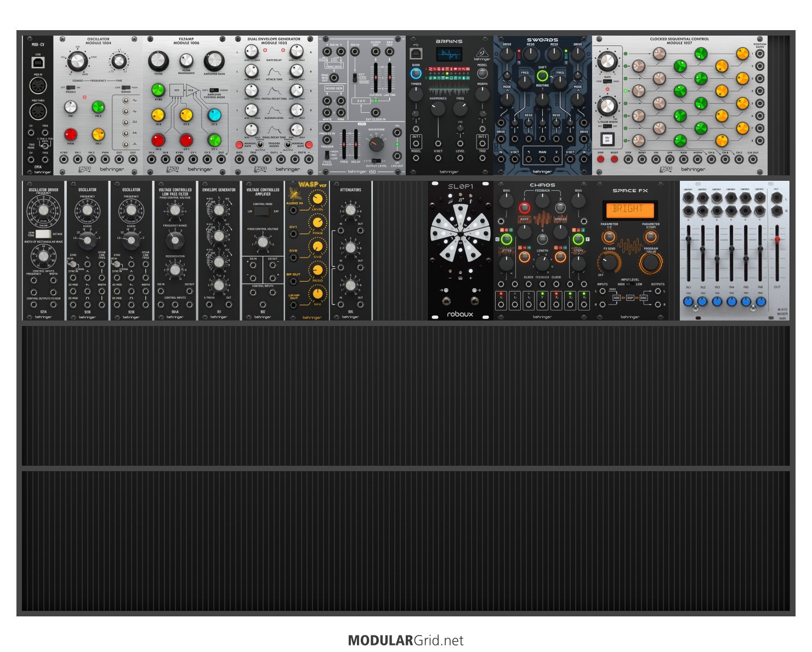Screen dimensions: 812x652
Task: Click the 'DUAL ENVELOPE GENERATOR MODULE 1033' title
Action: [274, 41]
